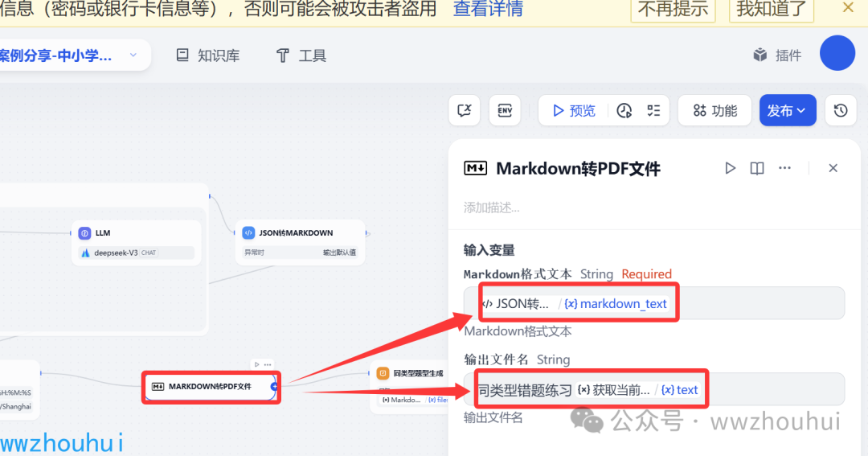Open the 查看详情 link in warning banner

(x=488, y=9)
